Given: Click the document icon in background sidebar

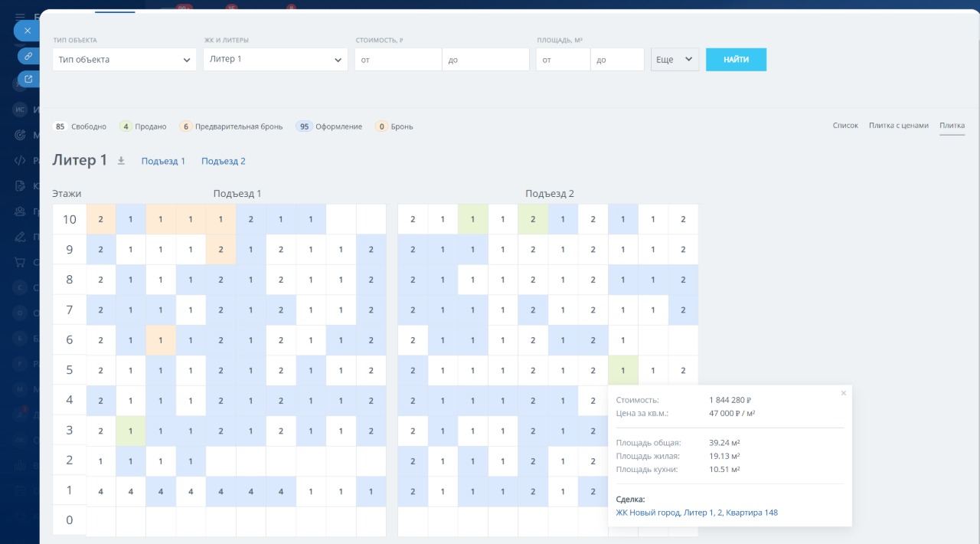Looking at the screenshot, I should 21,185.
